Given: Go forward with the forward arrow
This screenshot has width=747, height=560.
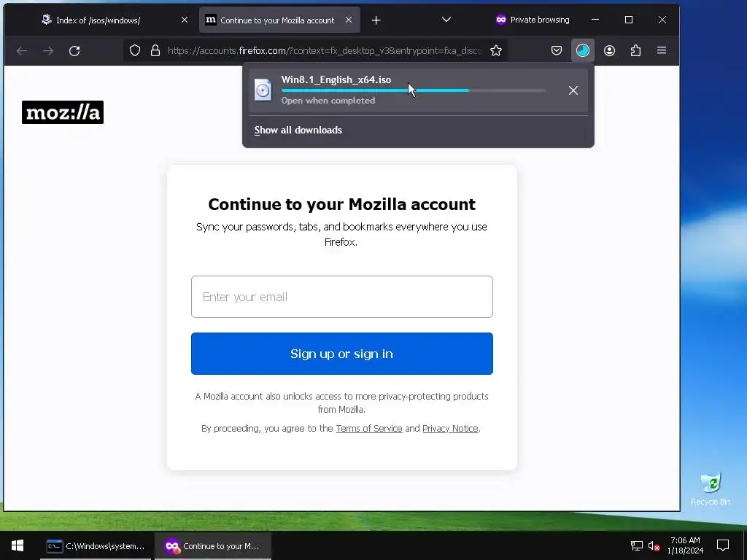Looking at the screenshot, I should click(48, 50).
